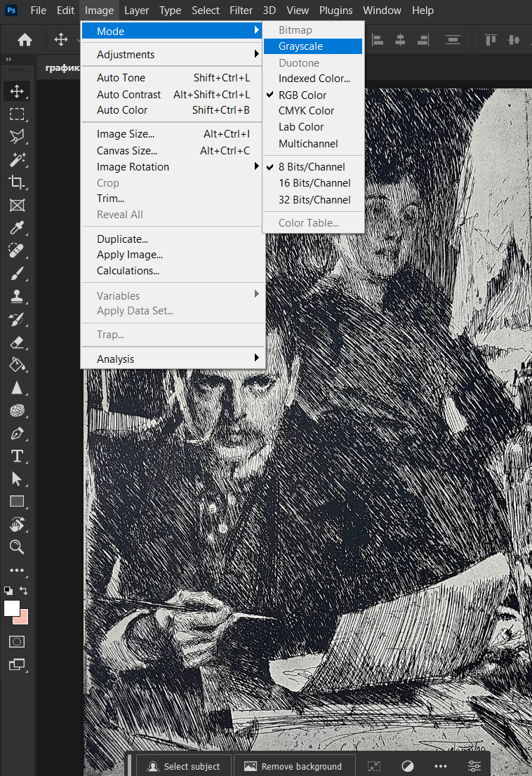This screenshot has height=776, width=532.
Task: Select the Clone Stamp tool
Action: click(17, 296)
